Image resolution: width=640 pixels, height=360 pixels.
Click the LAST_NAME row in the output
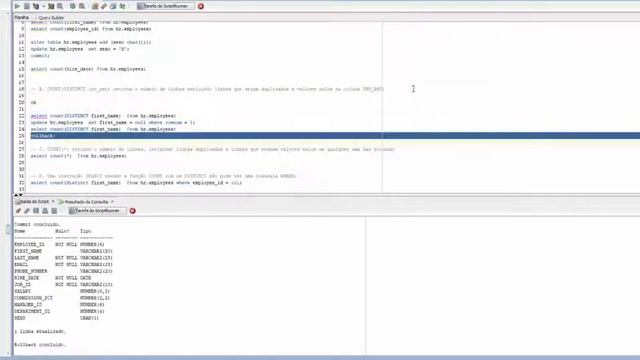click(63, 258)
